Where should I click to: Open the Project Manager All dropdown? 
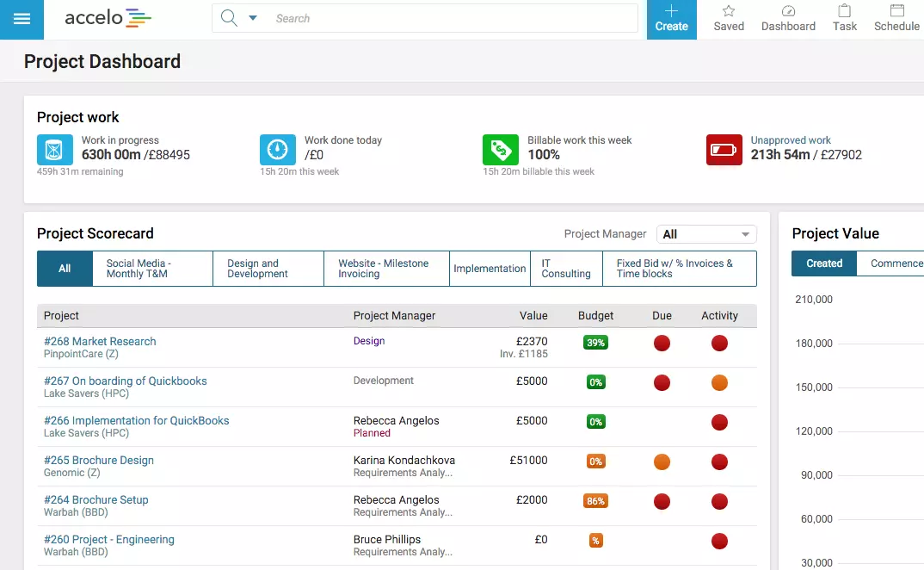(x=705, y=234)
